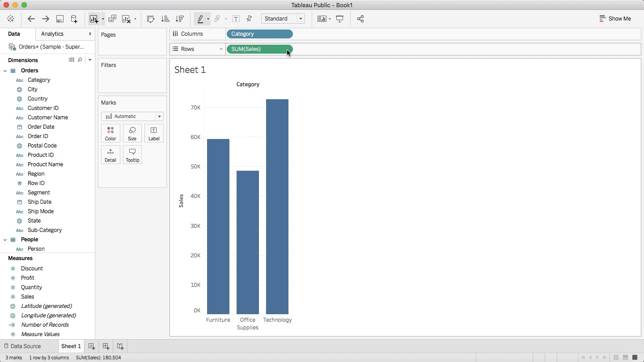Select the City dimension field
The width and height of the screenshot is (644, 362).
coord(33,89)
